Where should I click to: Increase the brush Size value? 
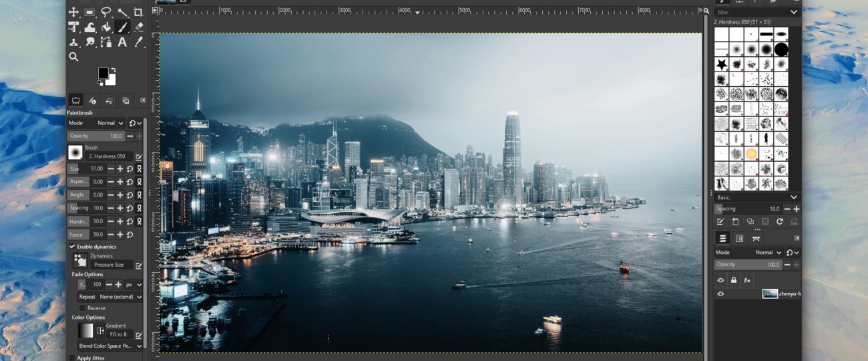coord(120,169)
